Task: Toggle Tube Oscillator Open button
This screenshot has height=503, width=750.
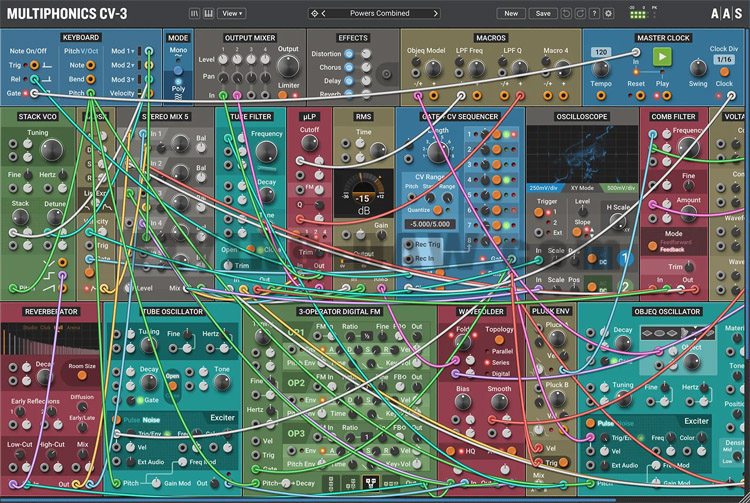Action: [x=172, y=385]
